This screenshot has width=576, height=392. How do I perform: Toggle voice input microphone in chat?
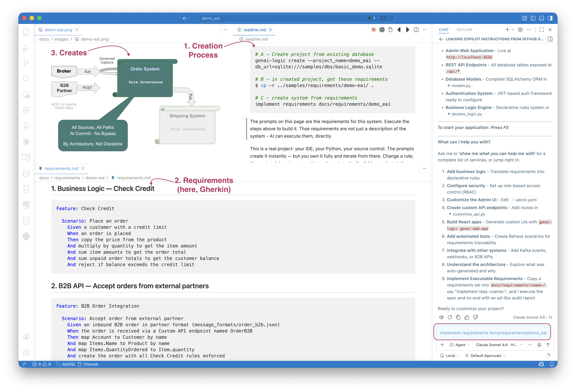[539, 345]
